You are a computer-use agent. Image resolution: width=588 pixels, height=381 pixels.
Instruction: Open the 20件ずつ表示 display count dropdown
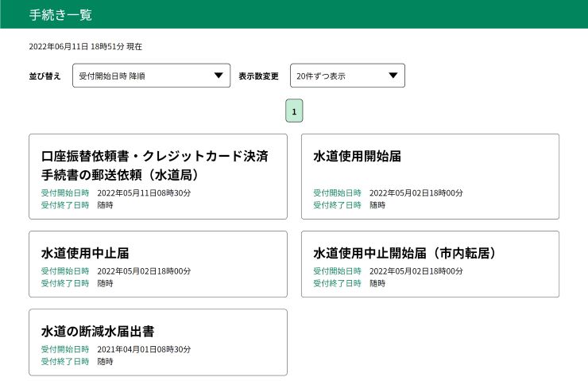347,76
